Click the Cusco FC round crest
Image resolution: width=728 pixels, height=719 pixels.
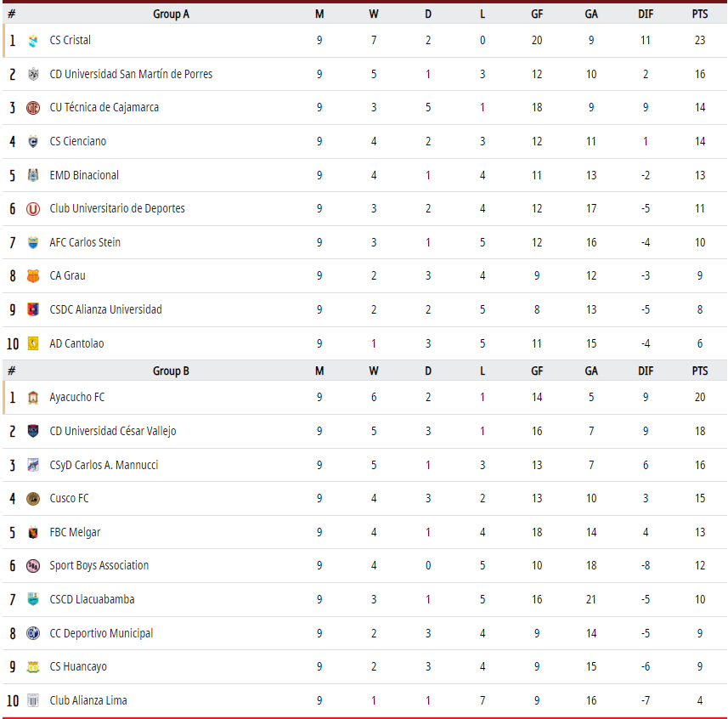33,499
